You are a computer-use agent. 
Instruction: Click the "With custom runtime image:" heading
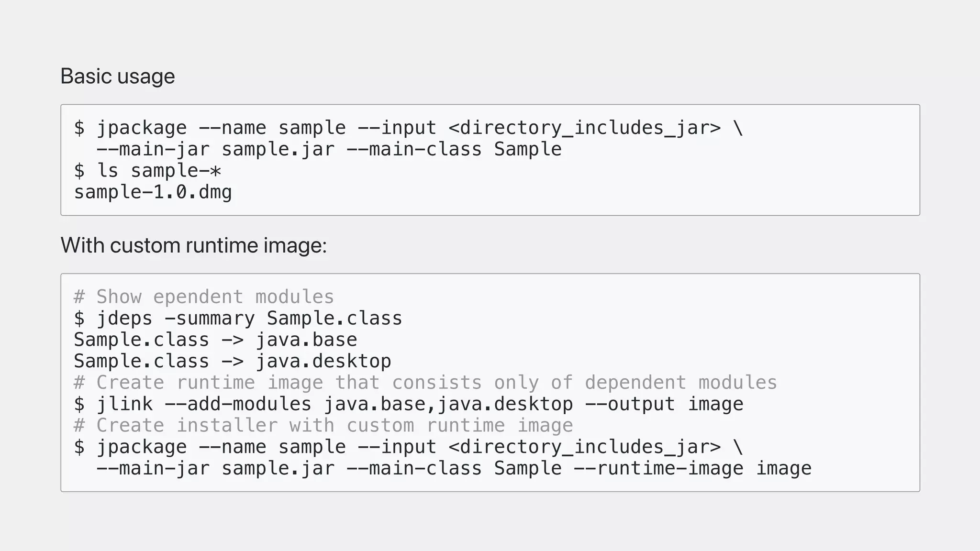(x=193, y=245)
